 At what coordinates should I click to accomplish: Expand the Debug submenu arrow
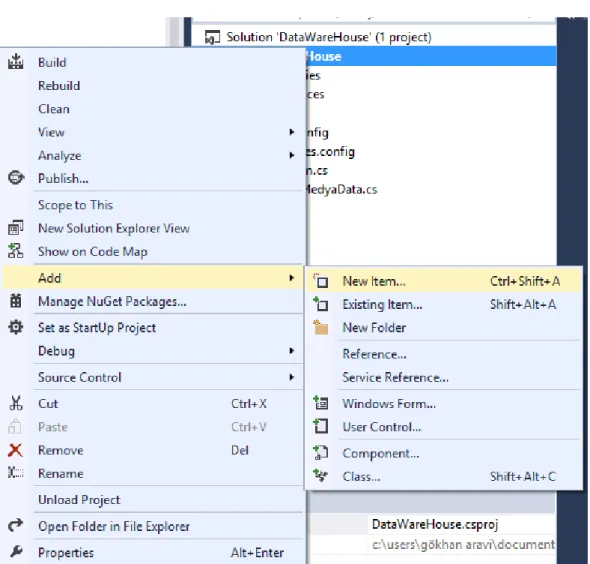[x=291, y=351]
